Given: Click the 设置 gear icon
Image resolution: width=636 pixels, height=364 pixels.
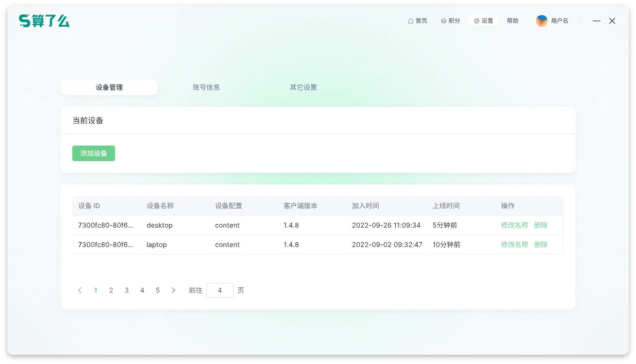Looking at the screenshot, I should (476, 20).
